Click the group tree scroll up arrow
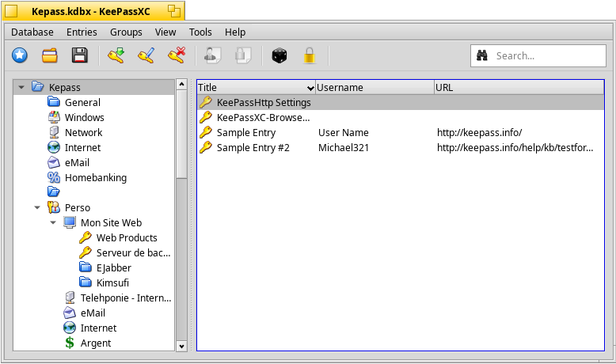This screenshot has width=616, height=364. [x=181, y=84]
